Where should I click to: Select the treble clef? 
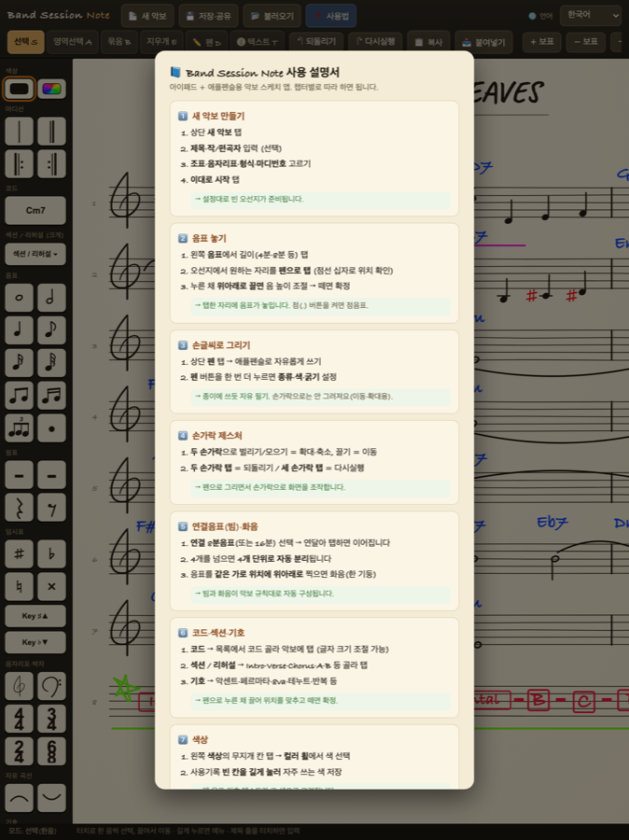click(20, 686)
